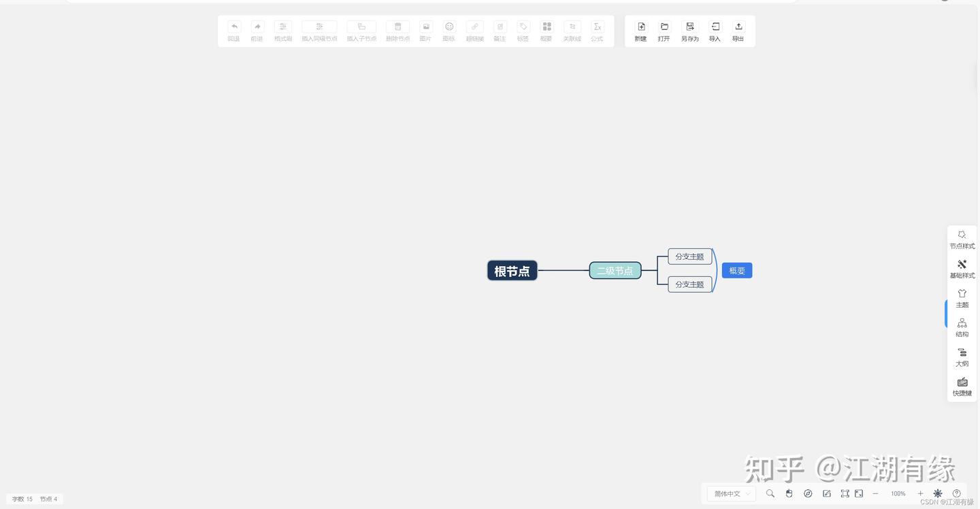Open the search tool in bottom bar
980x509 pixels.
click(770, 493)
